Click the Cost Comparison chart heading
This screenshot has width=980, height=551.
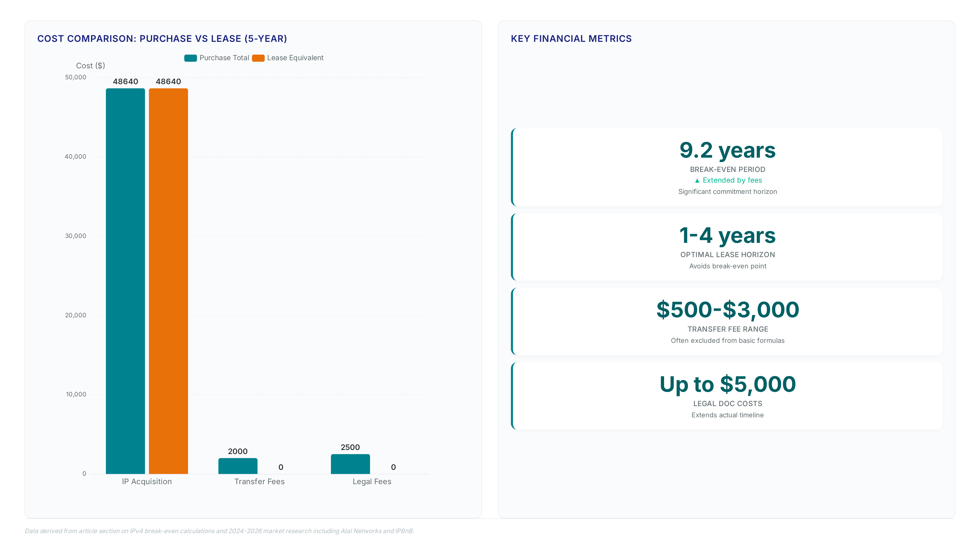(162, 39)
